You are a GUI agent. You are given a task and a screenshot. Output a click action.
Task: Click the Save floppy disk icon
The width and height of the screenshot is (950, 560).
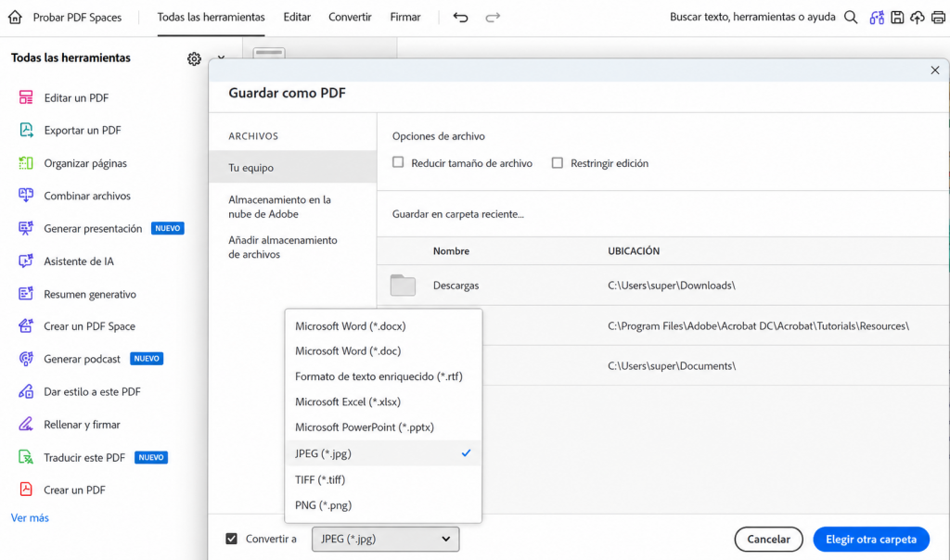pyautogui.click(x=897, y=17)
